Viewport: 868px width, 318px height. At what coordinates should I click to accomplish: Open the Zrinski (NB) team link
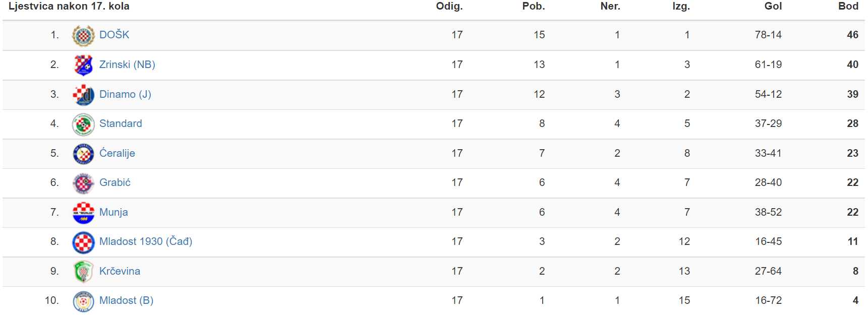point(127,65)
